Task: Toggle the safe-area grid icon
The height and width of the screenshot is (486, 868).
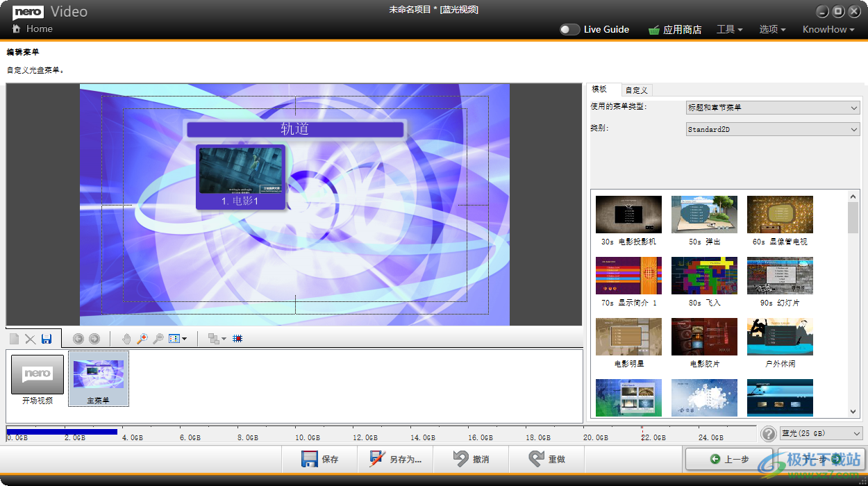Action: (x=237, y=339)
